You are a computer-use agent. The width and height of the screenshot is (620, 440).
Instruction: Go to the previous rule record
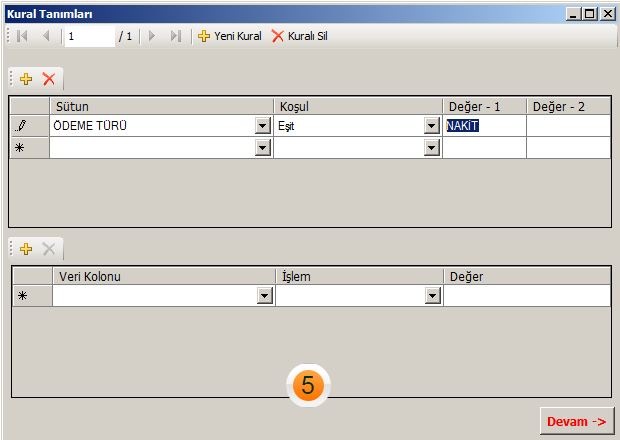point(46,36)
